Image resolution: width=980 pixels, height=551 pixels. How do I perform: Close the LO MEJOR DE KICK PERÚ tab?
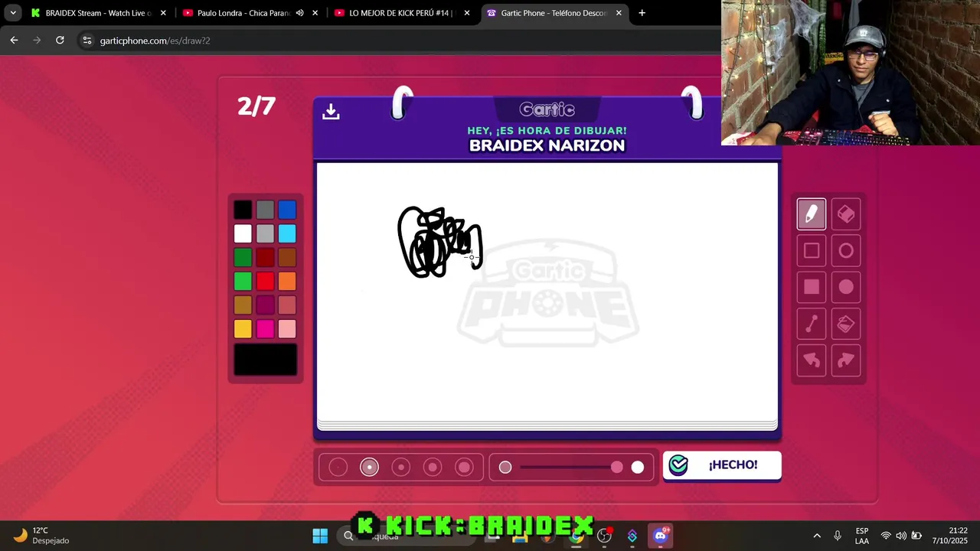[467, 13]
